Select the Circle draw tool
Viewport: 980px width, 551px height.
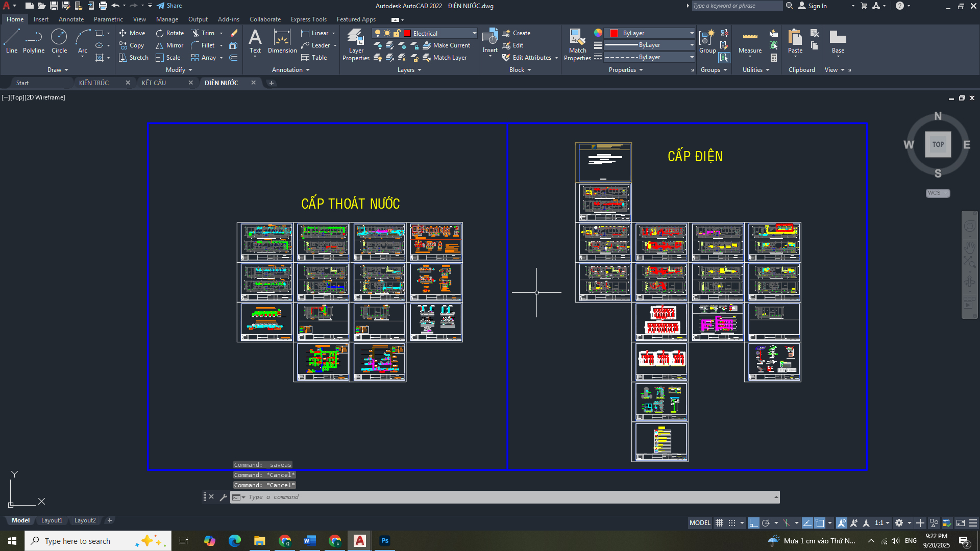[x=59, y=41]
